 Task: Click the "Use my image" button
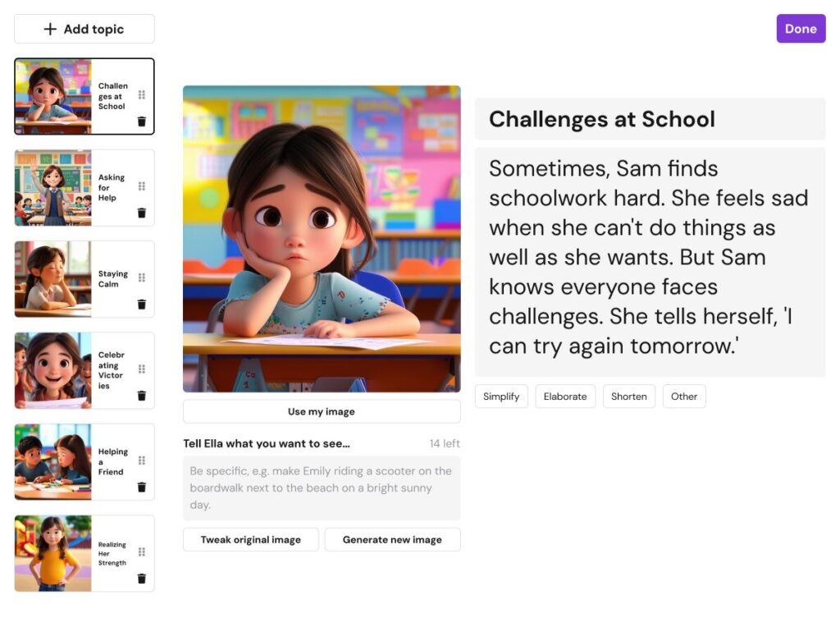click(322, 411)
